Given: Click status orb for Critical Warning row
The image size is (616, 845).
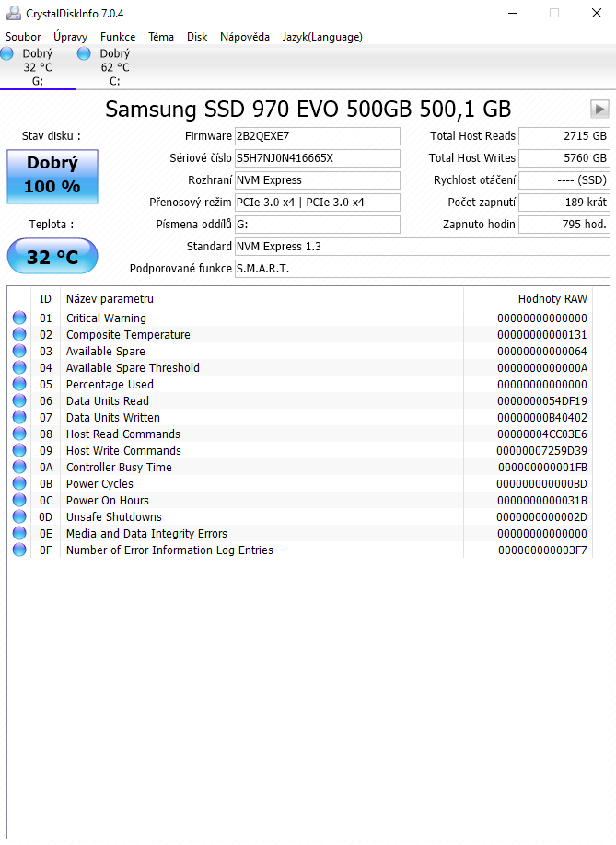Looking at the screenshot, I should pos(19,318).
